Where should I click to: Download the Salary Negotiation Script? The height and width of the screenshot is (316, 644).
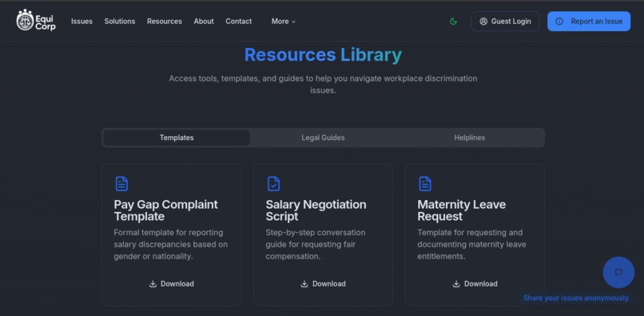click(x=324, y=284)
